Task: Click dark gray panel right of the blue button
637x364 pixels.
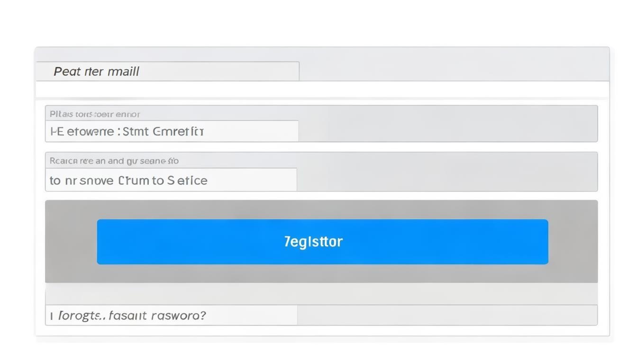Action: point(573,242)
